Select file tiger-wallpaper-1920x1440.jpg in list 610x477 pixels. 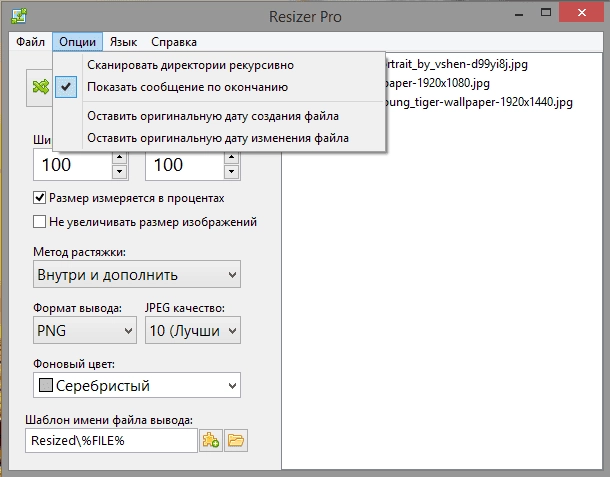(478, 102)
